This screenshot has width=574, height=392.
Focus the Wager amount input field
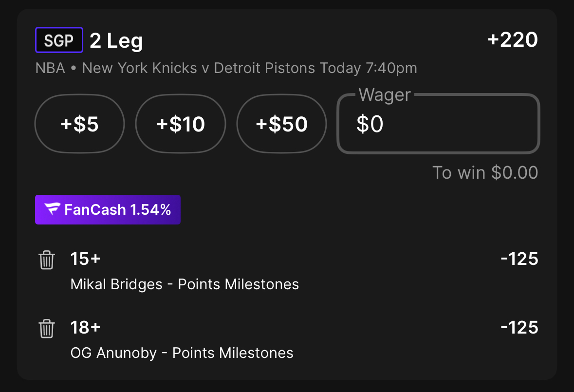pos(438,125)
